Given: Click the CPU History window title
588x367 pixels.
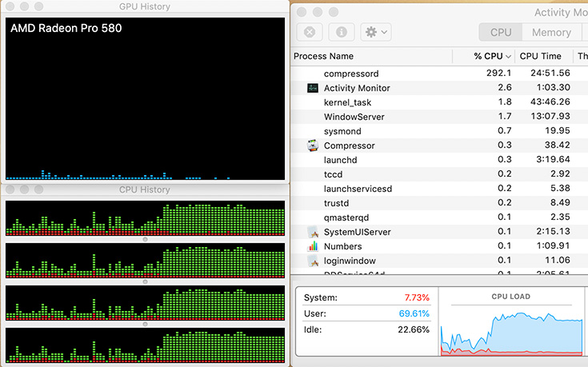Looking at the screenshot, I should click(x=144, y=189).
